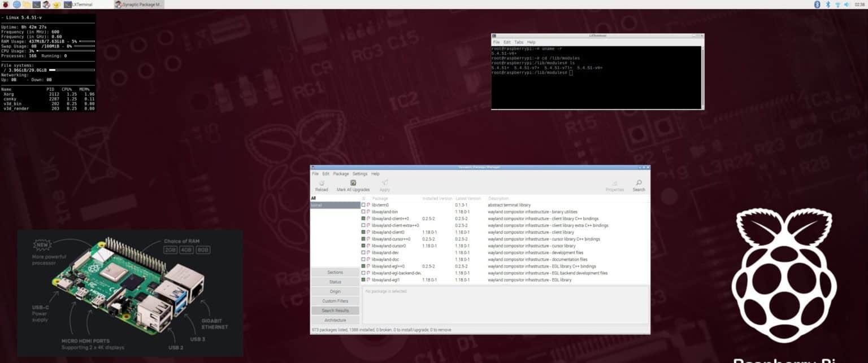
Task: Open the volume speaker tray icon
Action: 847,5
